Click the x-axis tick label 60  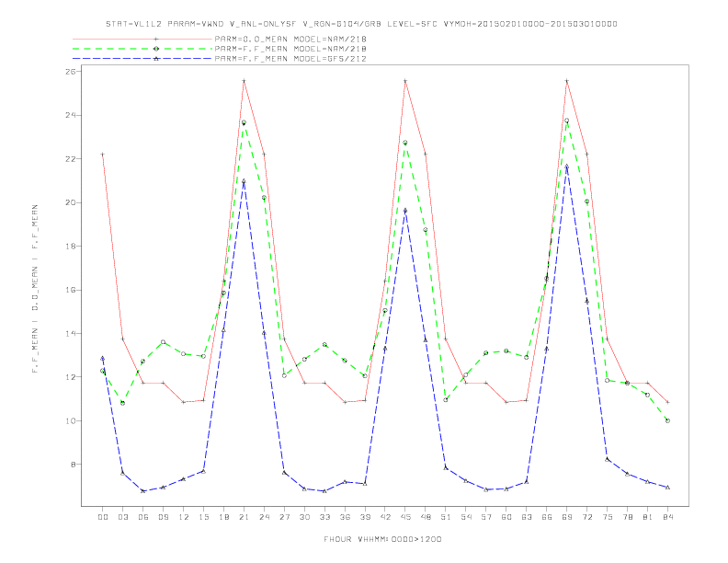pyautogui.click(x=506, y=517)
